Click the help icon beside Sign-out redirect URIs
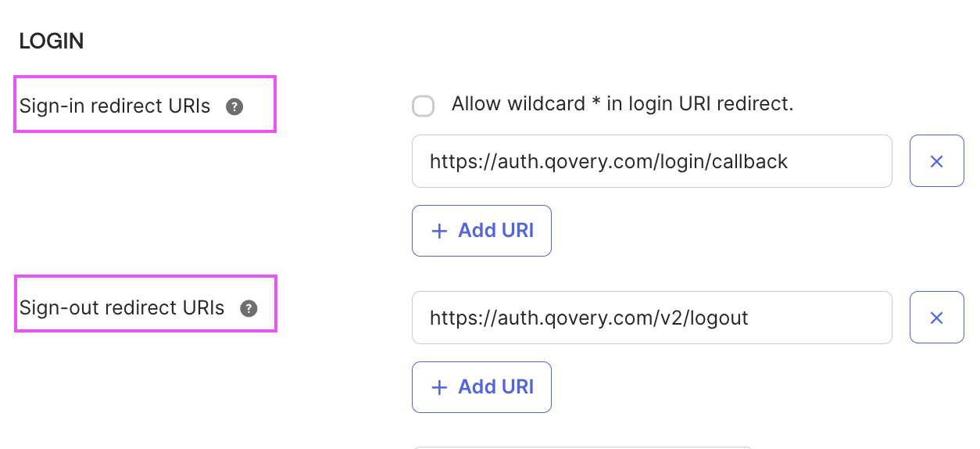980x449 pixels. tap(249, 308)
